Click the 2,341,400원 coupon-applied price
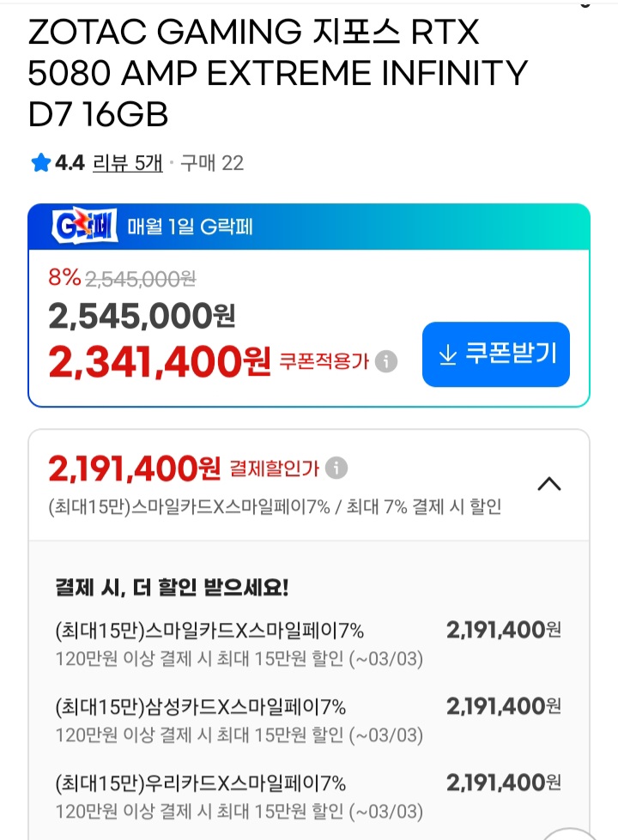 pyautogui.click(x=160, y=362)
